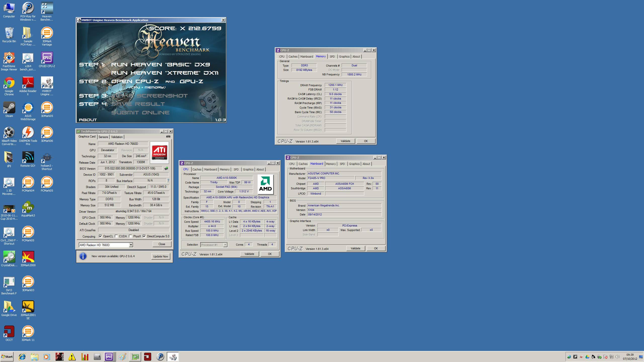Screen dimensions: 644x362
Task: Click Update Now in GPU-Z notice
Action: tap(160, 256)
